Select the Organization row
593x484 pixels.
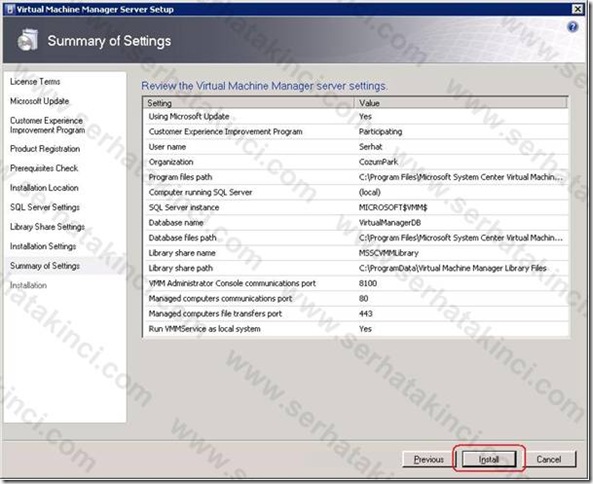(x=355, y=162)
